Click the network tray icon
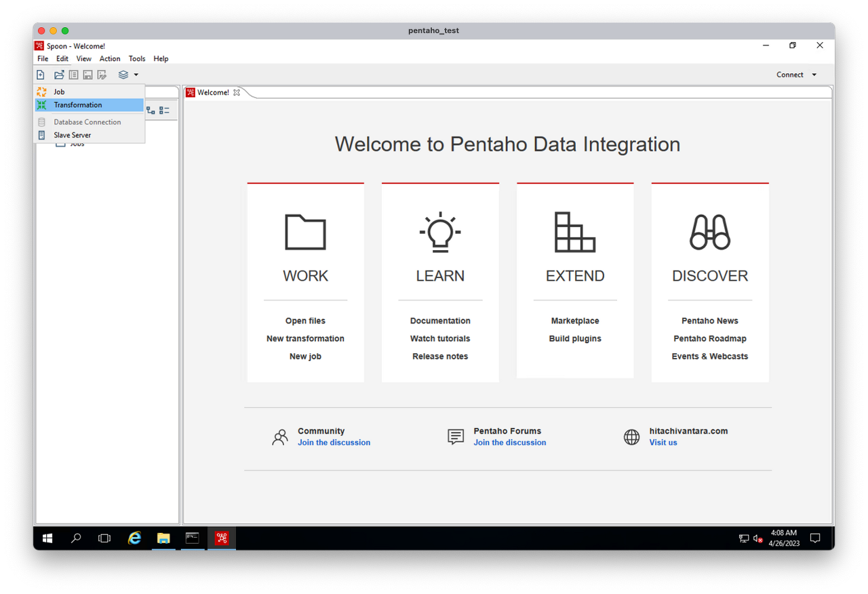The image size is (868, 594). click(x=744, y=539)
